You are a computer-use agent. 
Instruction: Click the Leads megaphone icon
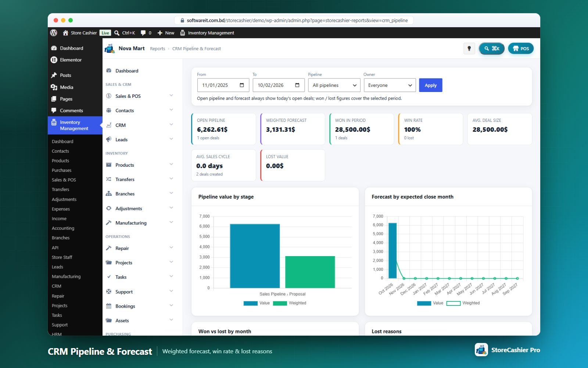(x=109, y=139)
